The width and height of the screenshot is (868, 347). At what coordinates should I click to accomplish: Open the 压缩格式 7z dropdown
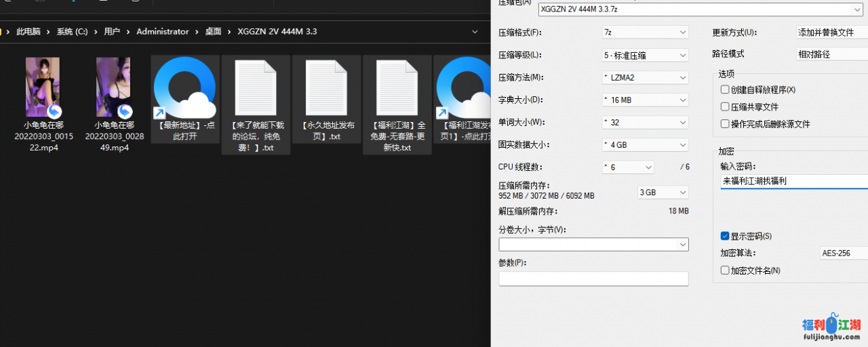coord(645,33)
